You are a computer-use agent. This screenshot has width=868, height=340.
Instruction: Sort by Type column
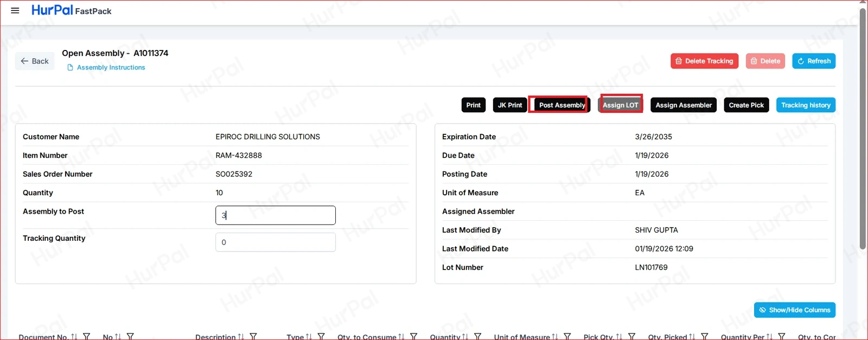(x=309, y=337)
